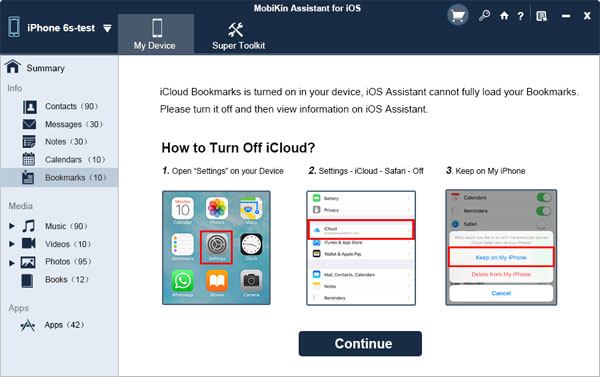This screenshot has width=600, height=377.
Task: Click step 3 Keep on My iPhone thumbnail
Action: (x=501, y=248)
